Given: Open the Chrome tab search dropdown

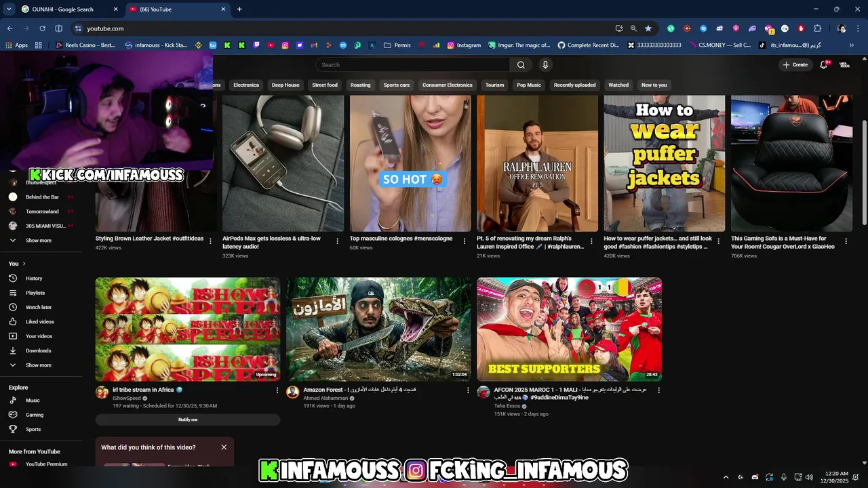Looking at the screenshot, I should (x=9, y=9).
